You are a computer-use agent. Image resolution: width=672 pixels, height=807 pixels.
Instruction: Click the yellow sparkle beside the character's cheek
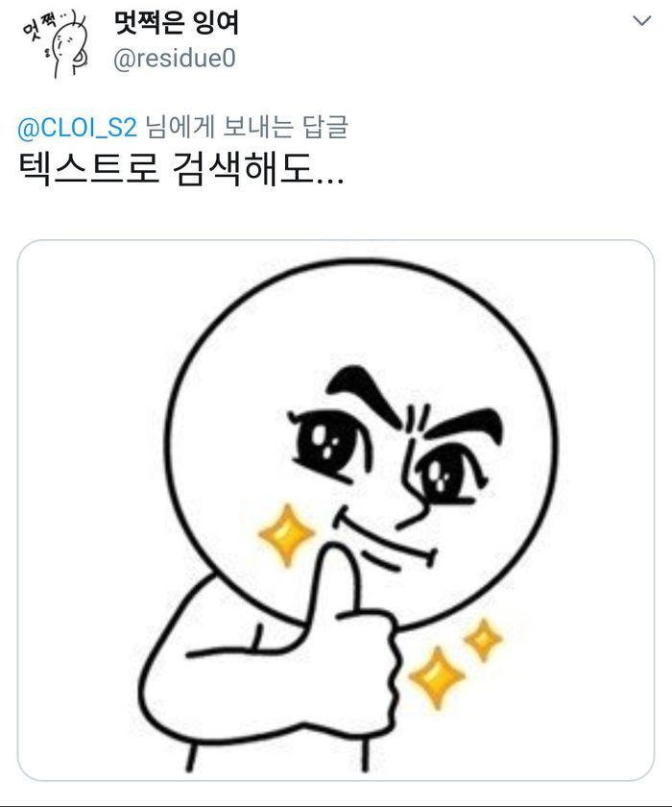286,535
